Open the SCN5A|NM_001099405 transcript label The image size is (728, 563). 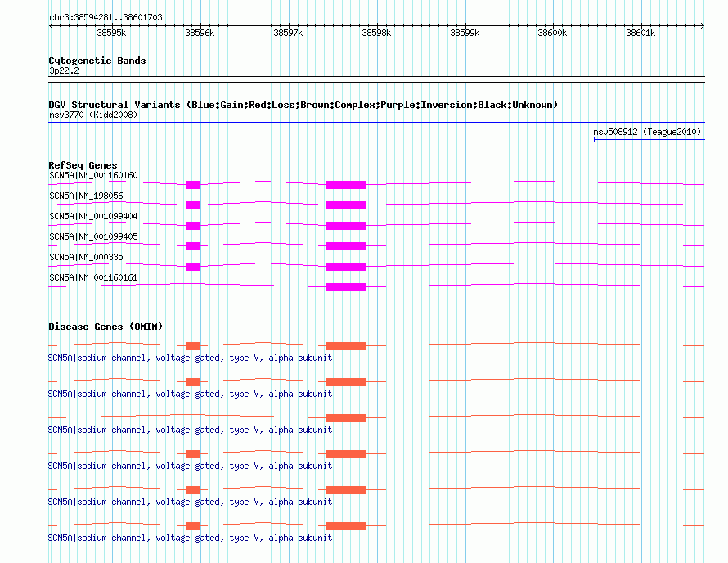click(93, 237)
